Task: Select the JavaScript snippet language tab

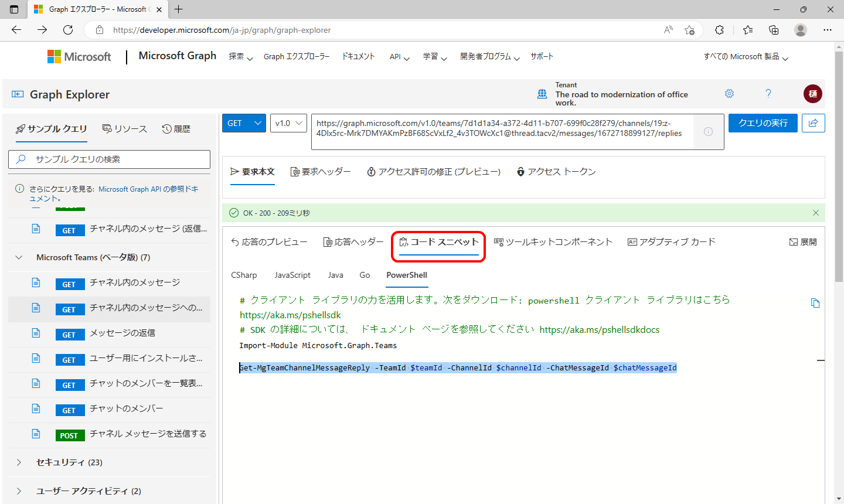Action: tap(292, 275)
